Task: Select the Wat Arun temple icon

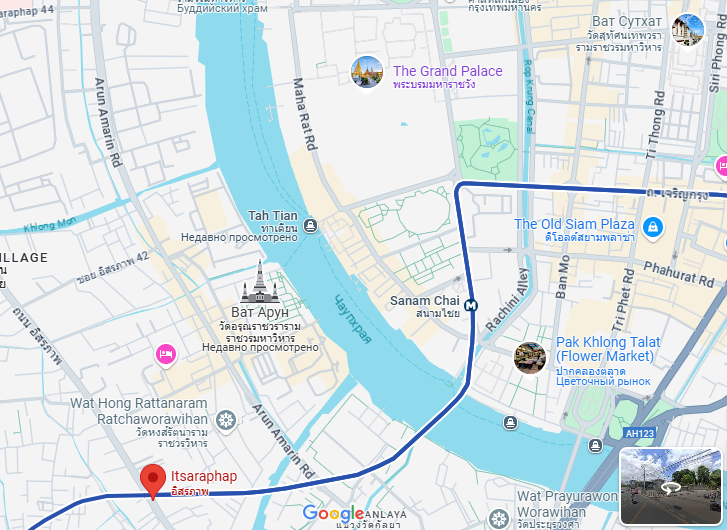Action: (x=260, y=282)
